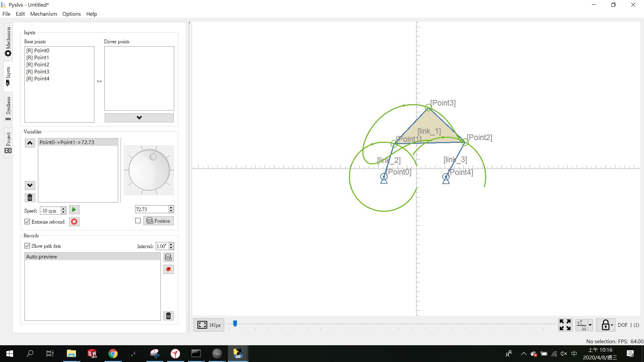Click the zoom to fit icon
The image size is (644, 362).
pos(565,325)
